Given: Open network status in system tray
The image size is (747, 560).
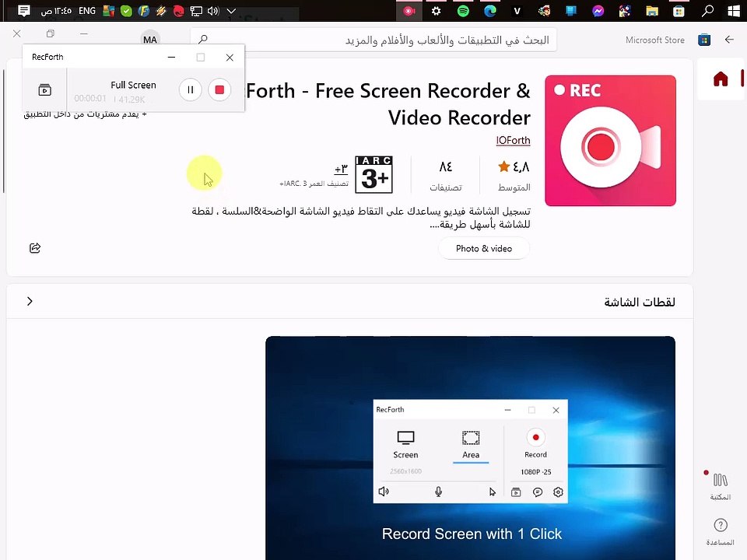Looking at the screenshot, I should [x=196, y=10].
